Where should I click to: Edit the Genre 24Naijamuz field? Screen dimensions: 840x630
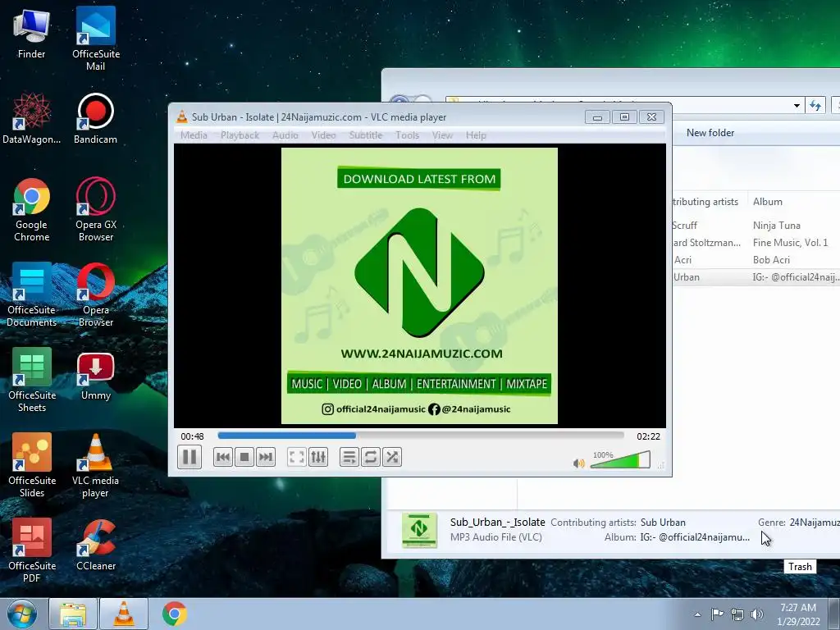pyautogui.click(x=815, y=523)
